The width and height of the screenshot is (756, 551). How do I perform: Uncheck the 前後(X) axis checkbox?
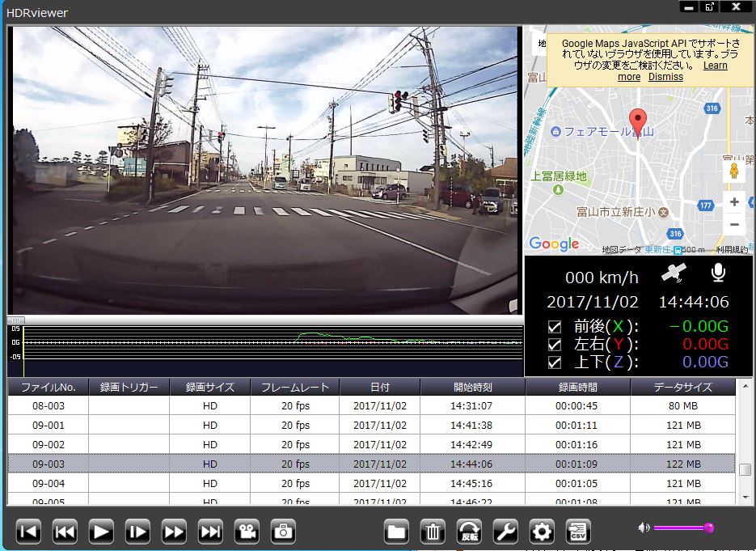pyautogui.click(x=555, y=327)
